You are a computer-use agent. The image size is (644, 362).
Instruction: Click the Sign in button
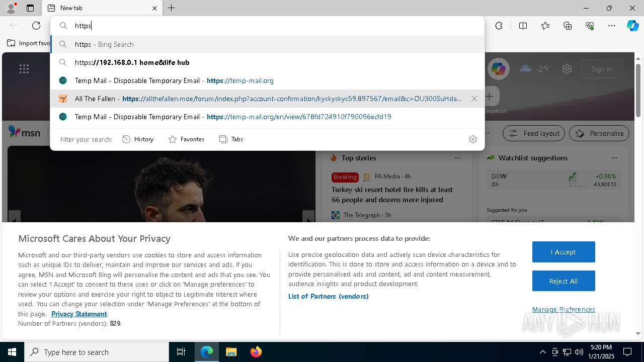pos(602,69)
